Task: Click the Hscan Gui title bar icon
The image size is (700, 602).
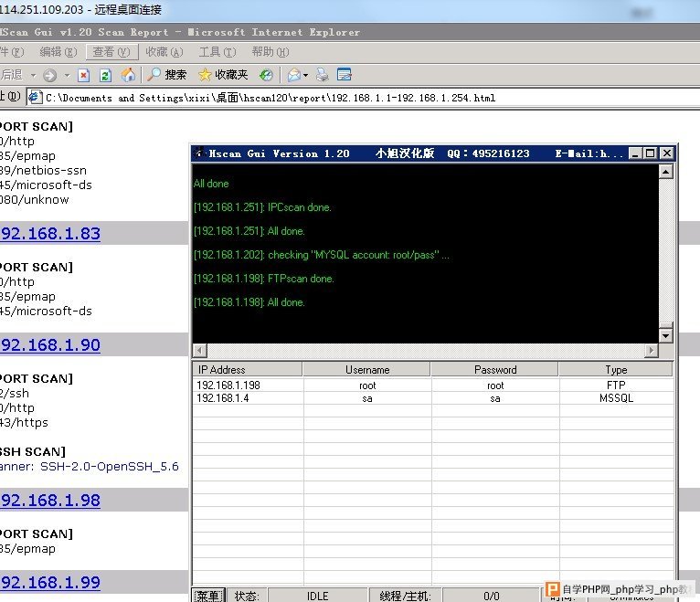Action: coord(199,153)
